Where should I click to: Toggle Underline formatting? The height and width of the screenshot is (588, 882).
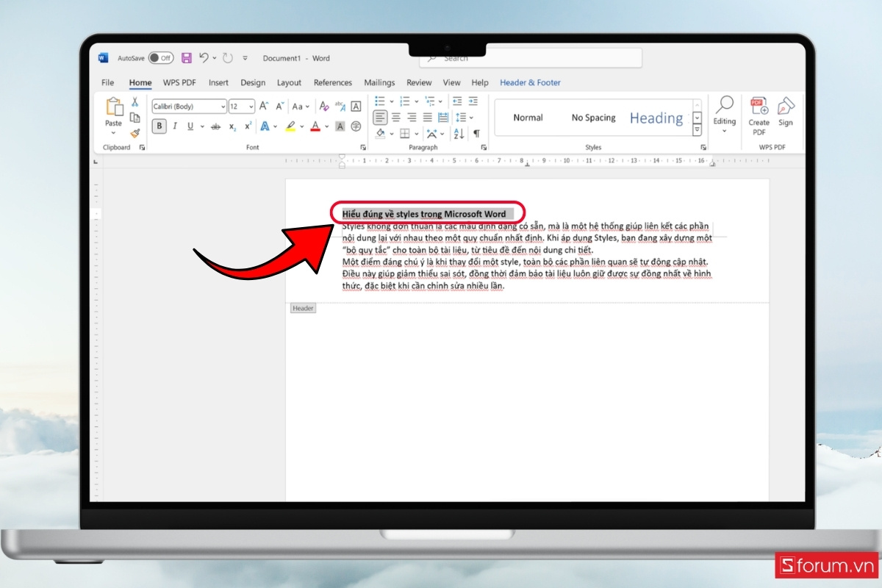(x=190, y=126)
